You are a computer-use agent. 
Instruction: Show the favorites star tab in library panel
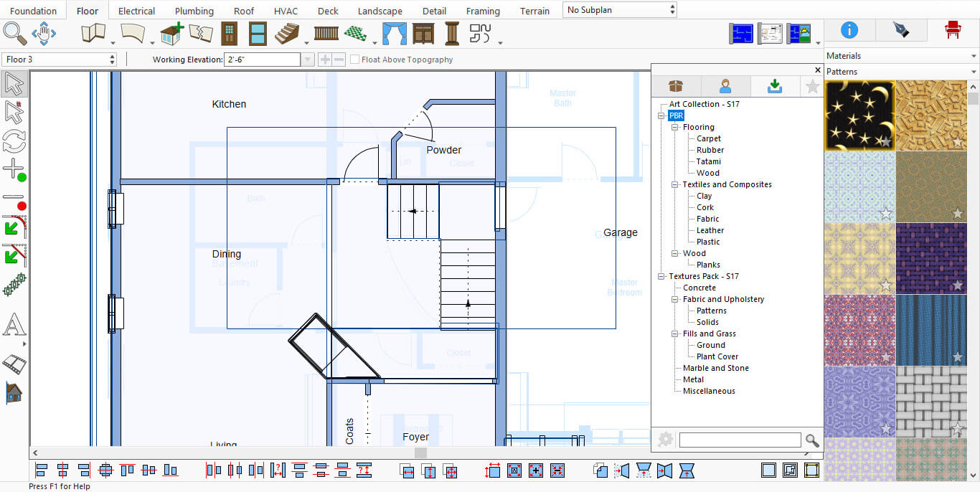coord(812,86)
